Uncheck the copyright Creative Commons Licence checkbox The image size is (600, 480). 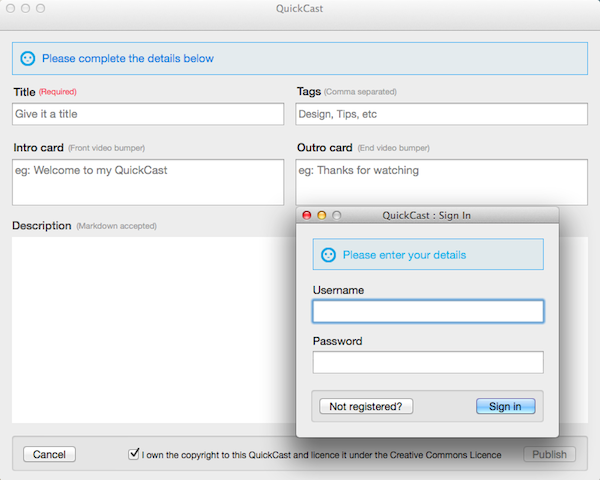pyautogui.click(x=134, y=454)
